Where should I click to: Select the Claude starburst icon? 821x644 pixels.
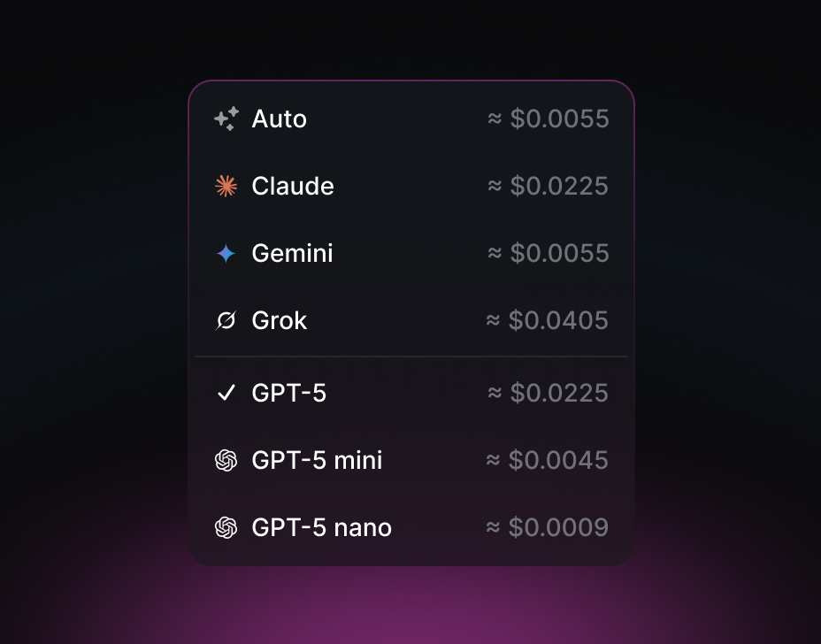pos(226,186)
